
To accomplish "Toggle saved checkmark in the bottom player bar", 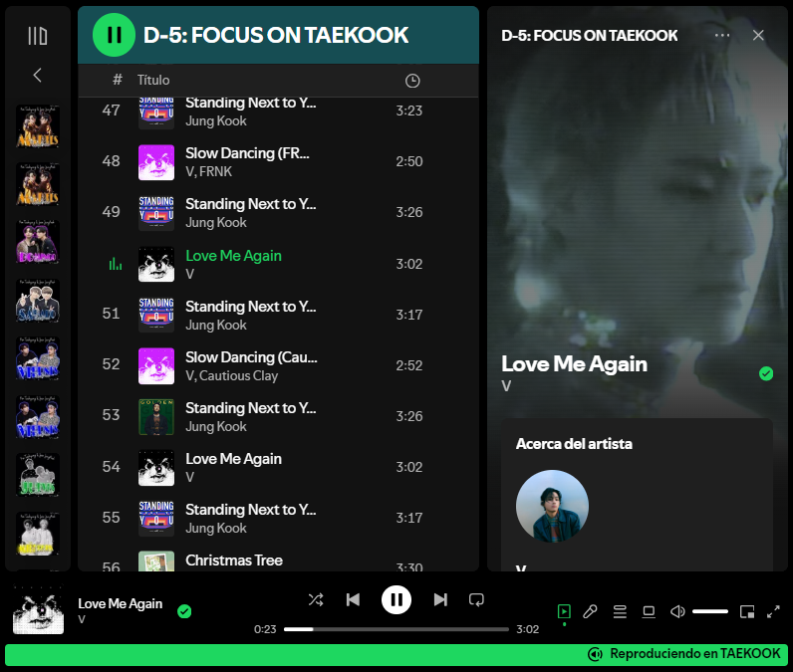I will click(x=184, y=612).
